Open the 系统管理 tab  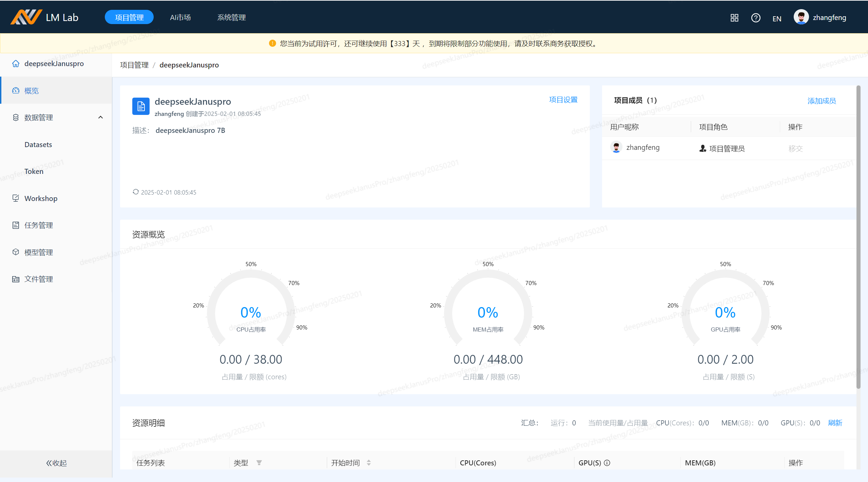tap(231, 17)
